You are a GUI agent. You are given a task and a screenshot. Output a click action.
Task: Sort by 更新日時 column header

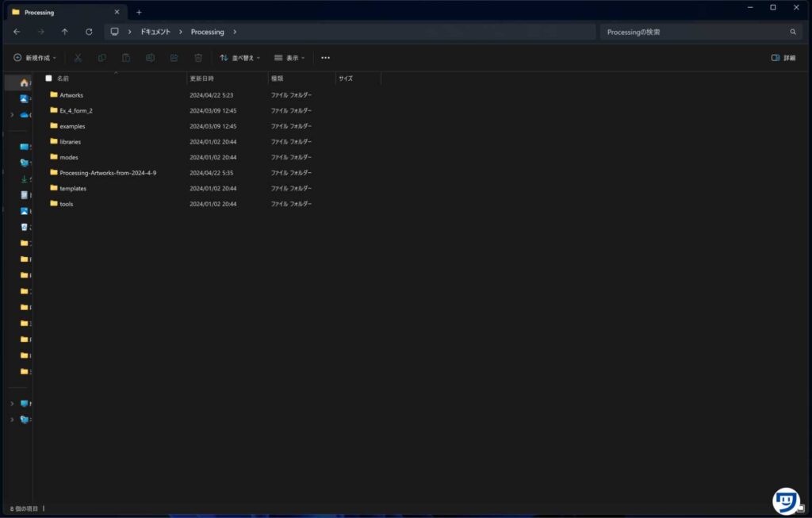[201, 79]
